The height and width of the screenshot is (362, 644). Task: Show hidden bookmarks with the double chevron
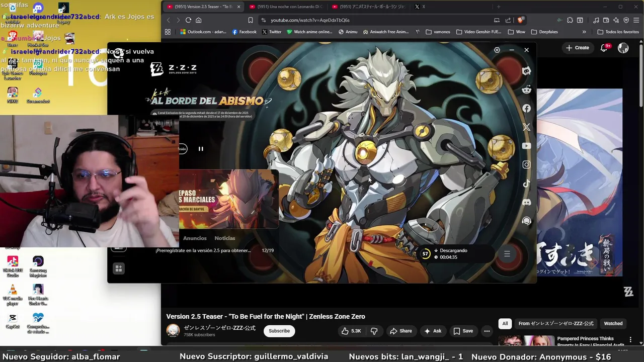[x=584, y=32]
